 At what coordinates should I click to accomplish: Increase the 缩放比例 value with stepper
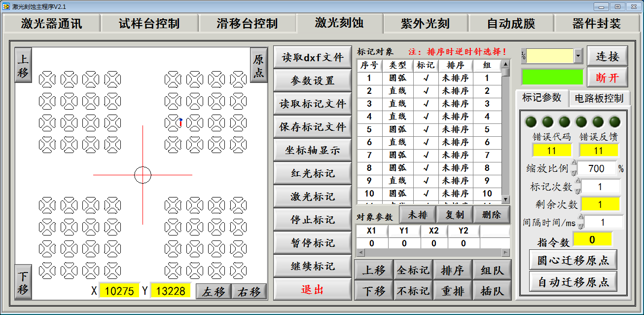pyautogui.click(x=573, y=164)
